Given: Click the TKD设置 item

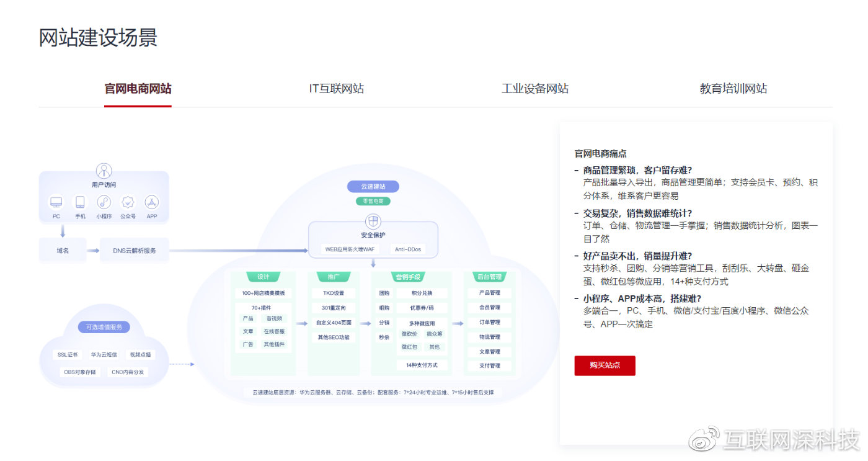Looking at the screenshot, I should tap(334, 293).
